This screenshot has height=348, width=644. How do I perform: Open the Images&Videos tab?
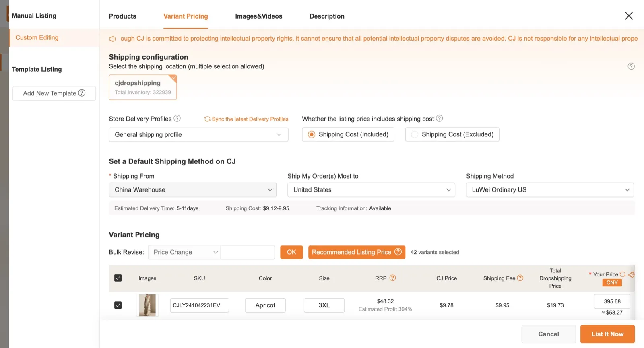tap(259, 16)
